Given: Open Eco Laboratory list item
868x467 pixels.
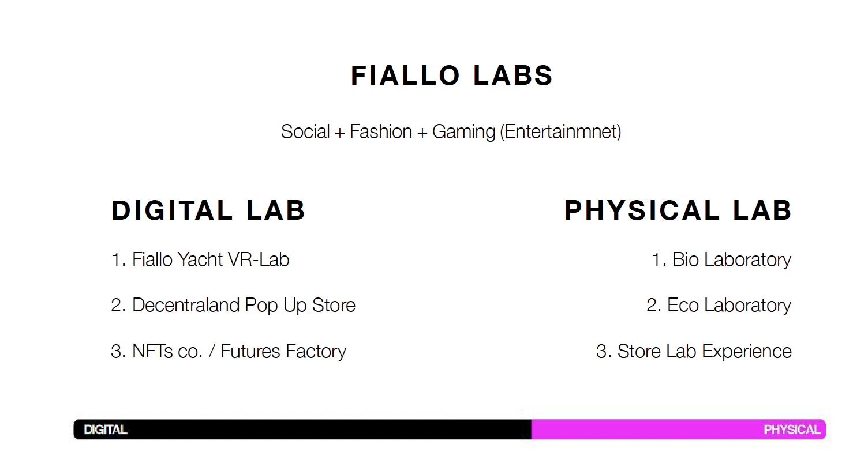Looking at the screenshot, I should (x=719, y=305).
